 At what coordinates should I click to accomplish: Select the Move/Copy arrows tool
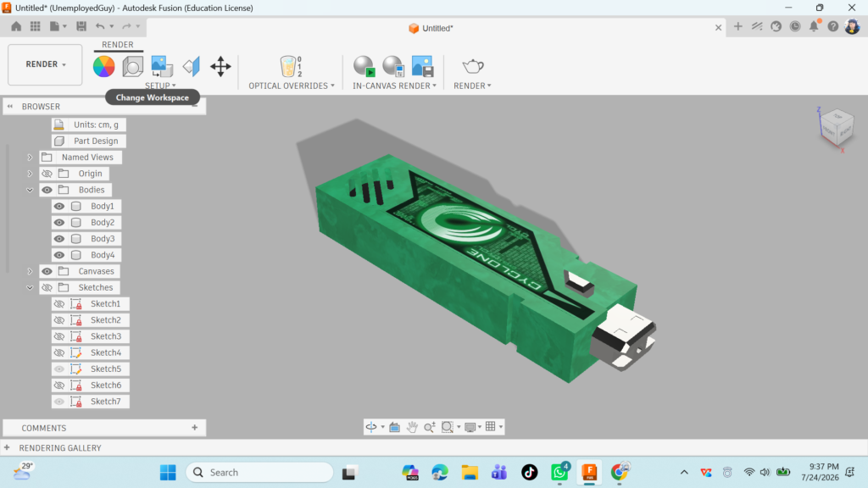pos(220,66)
